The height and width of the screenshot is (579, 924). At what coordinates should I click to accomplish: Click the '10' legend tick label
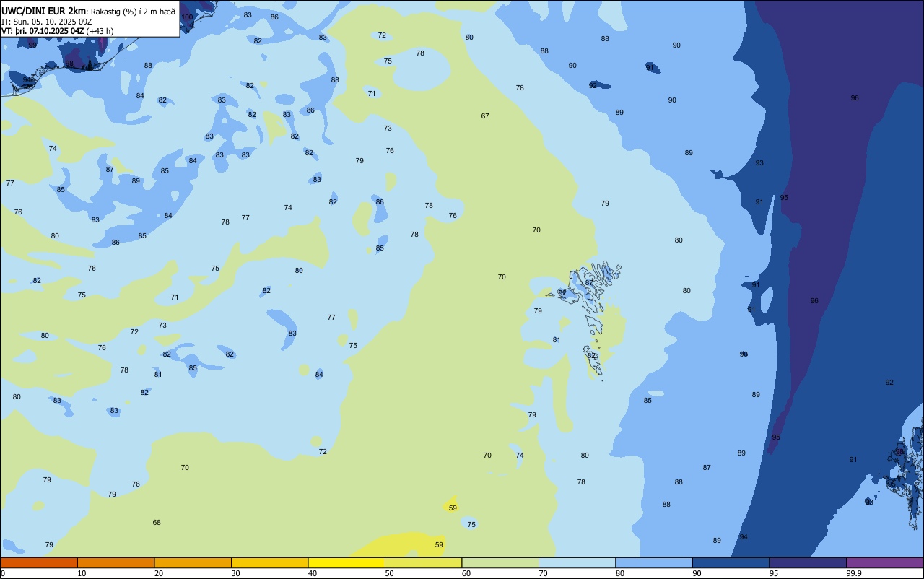tap(82, 573)
